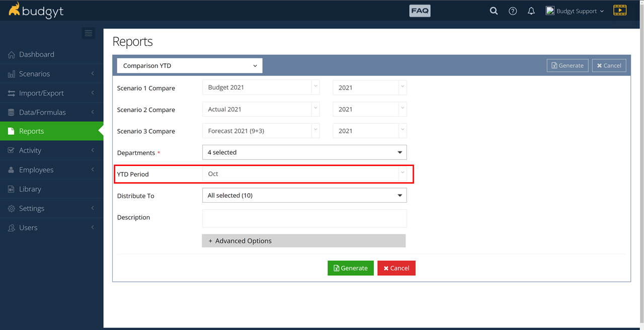Open the help question mark icon
Image resolution: width=644 pixels, height=330 pixels.
pyautogui.click(x=513, y=11)
